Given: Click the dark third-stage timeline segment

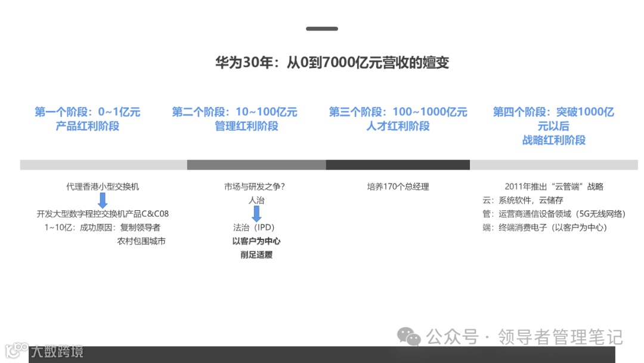Looking at the screenshot, I should pos(398,165).
